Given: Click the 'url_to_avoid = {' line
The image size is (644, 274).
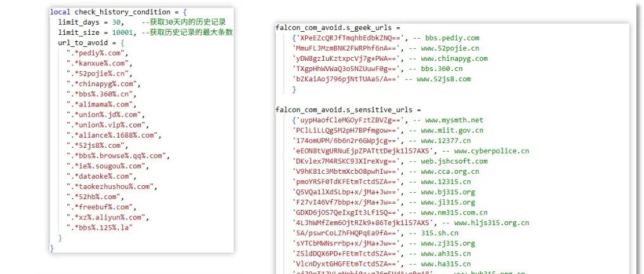Looking at the screenshot, I should click(91, 42).
